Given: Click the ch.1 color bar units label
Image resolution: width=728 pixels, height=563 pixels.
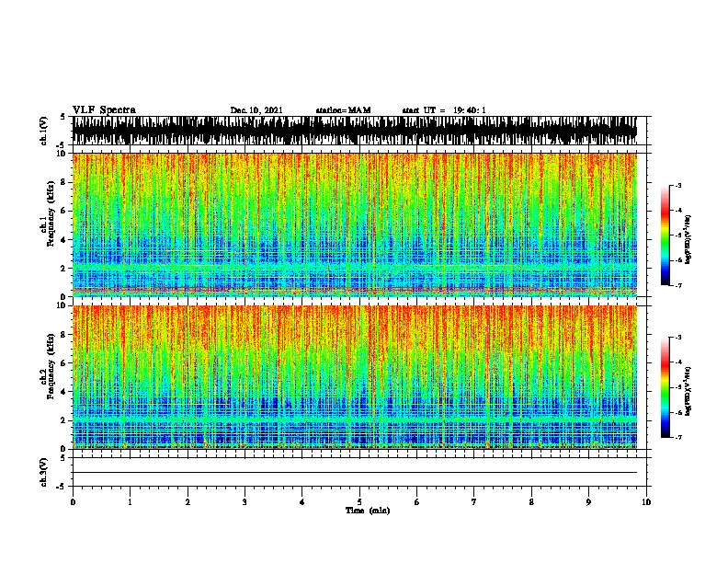Looking at the screenshot, I should (x=688, y=239).
